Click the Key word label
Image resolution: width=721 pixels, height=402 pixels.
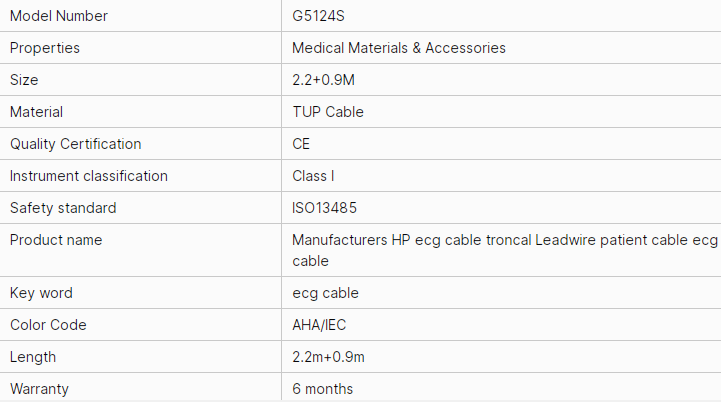pos(41,293)
